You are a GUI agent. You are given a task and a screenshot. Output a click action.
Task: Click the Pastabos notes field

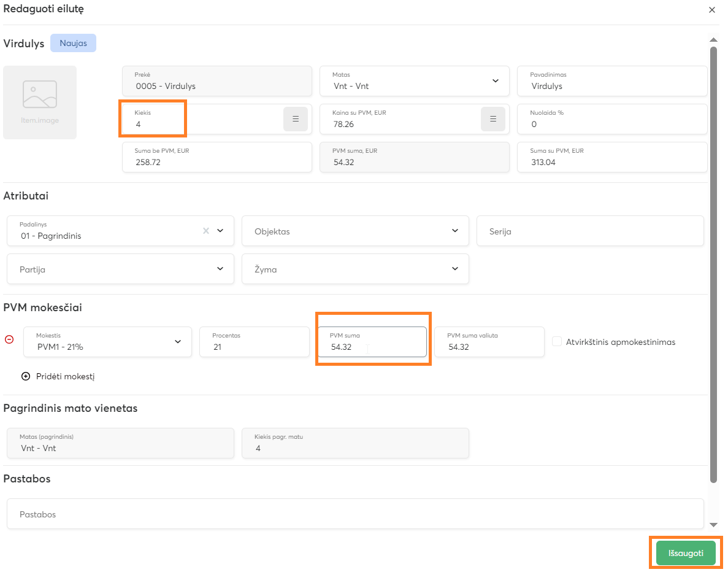(354, 514)
